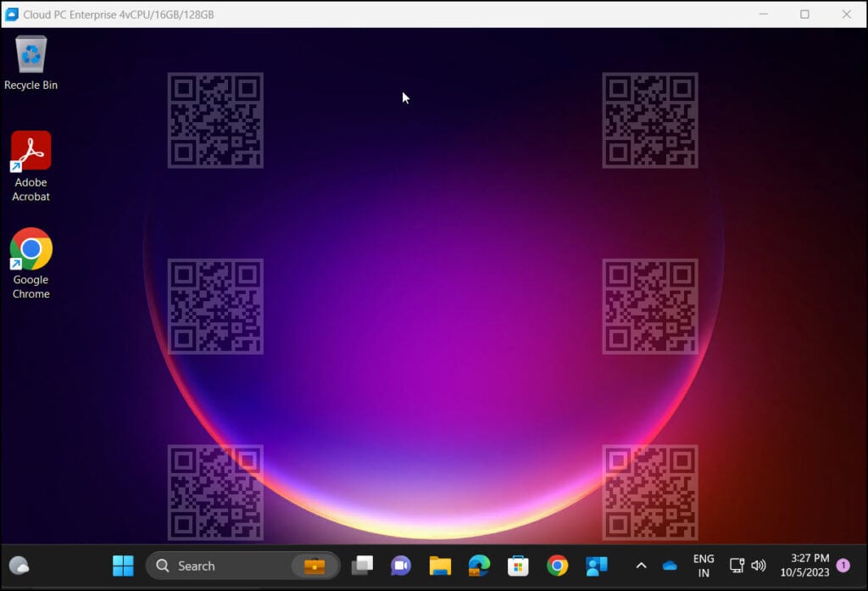Select the Adobe Acrobat desktop shortcut

click(x=31, y=166)
